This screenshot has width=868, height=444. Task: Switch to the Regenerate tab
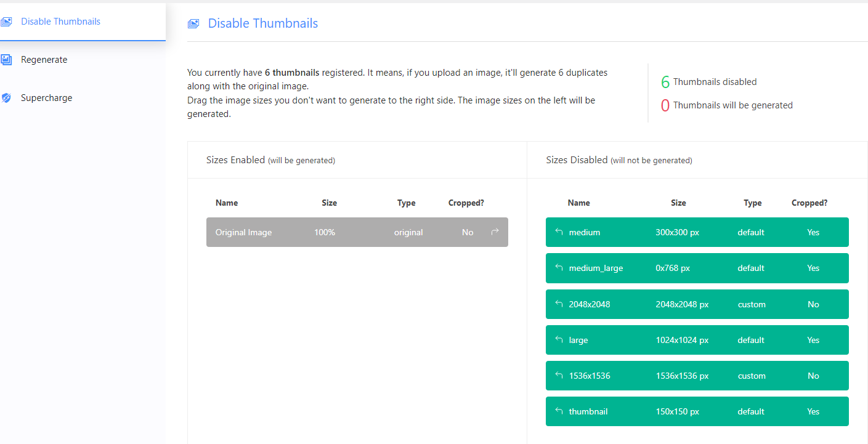click(x=44, y=60)
